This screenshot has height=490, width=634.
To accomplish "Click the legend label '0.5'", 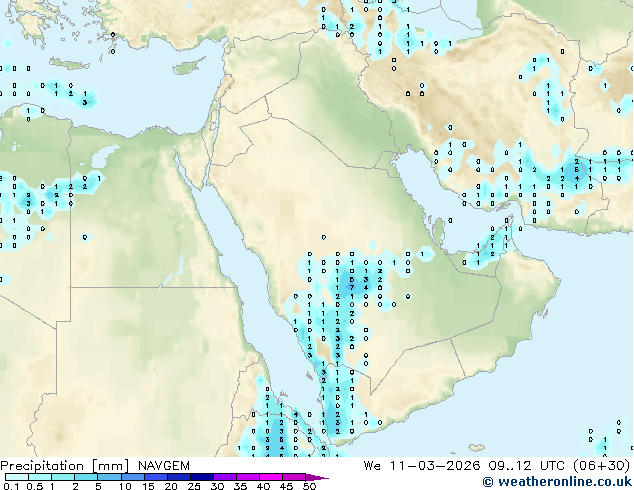I will click(35, 486).
